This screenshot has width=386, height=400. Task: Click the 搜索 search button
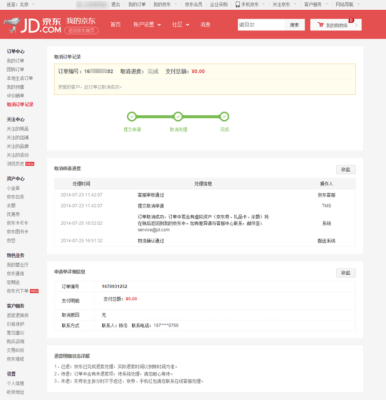click(x=294, y=25)
